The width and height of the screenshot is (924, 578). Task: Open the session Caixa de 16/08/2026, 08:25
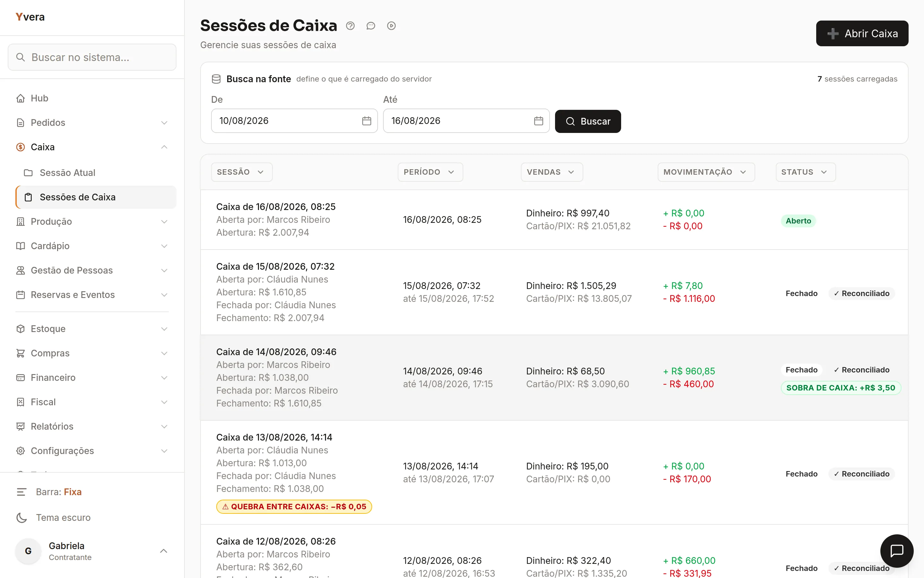[x=276, y=207]
